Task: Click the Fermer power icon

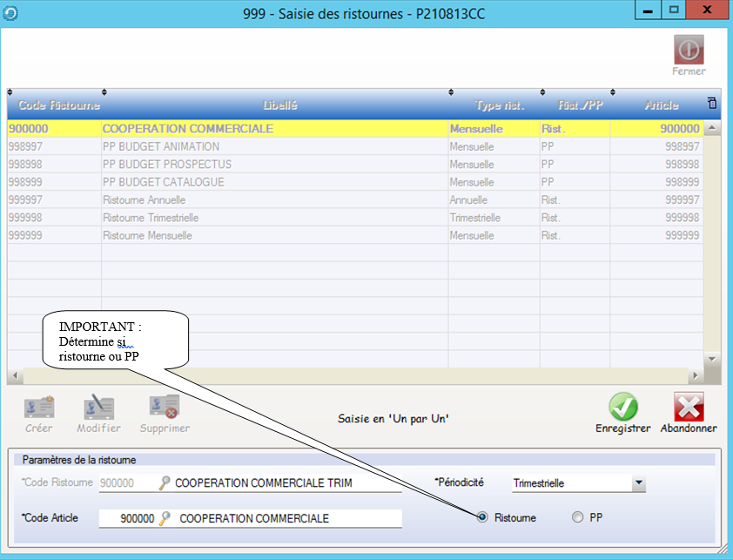Action: pos(689,50)
